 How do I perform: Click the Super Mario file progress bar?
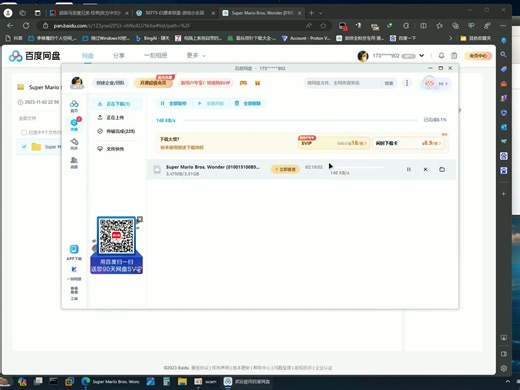pyautogui.click(x=357, y=167)
